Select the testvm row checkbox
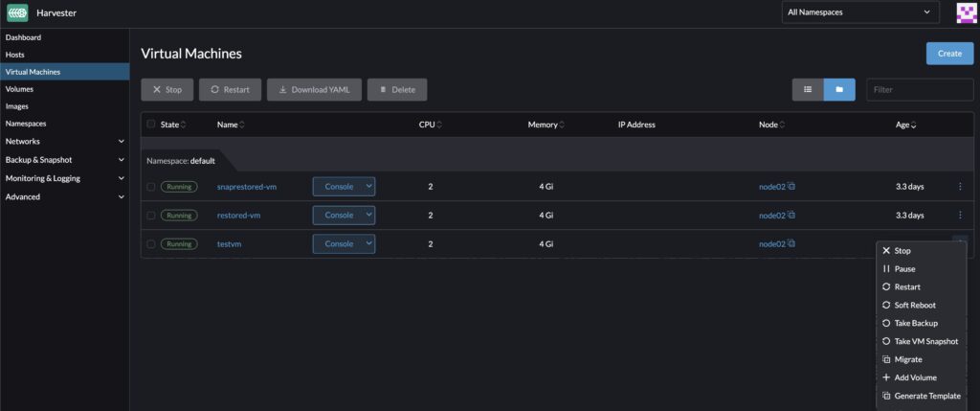980x411 pixels. pos(150,244)
